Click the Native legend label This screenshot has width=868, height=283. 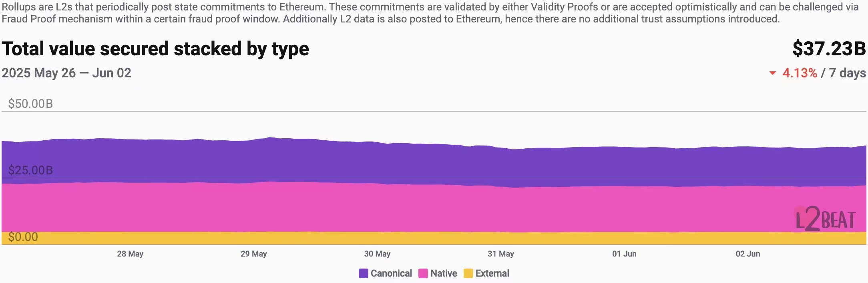click(444, 273)
